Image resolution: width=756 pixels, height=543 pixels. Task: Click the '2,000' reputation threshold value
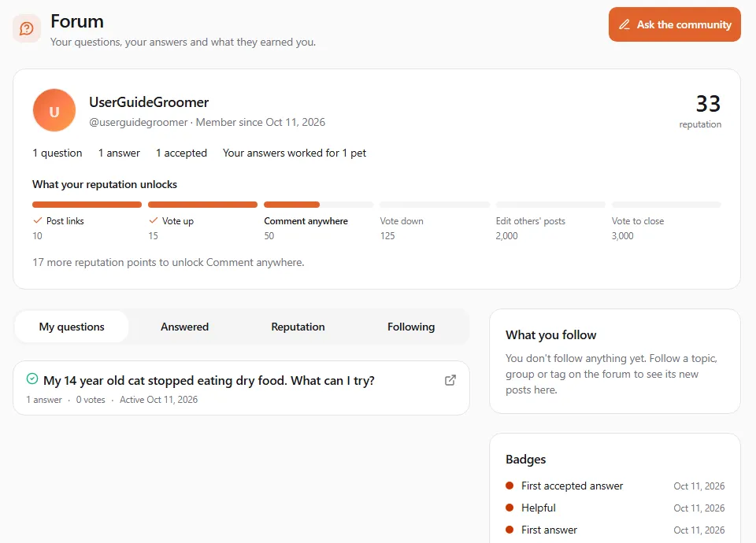click(x=506, y=236)
